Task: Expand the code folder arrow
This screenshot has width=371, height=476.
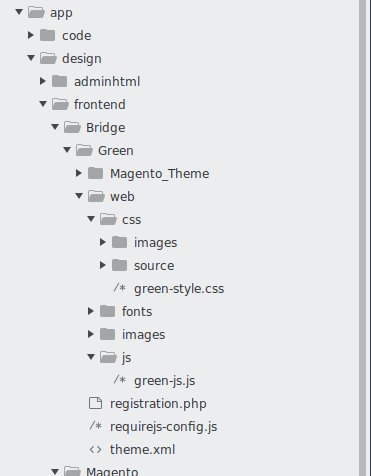Action: coord(31,35)
